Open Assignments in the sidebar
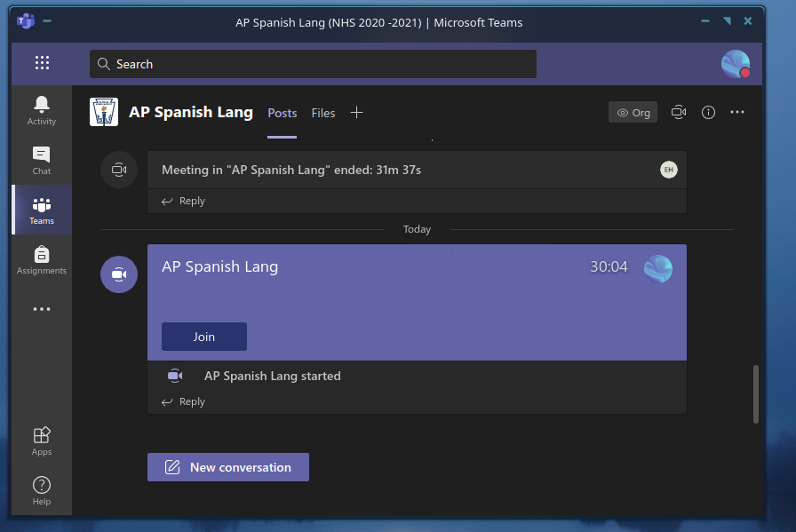This screenshot has height=532, width=796. (42, 260)
